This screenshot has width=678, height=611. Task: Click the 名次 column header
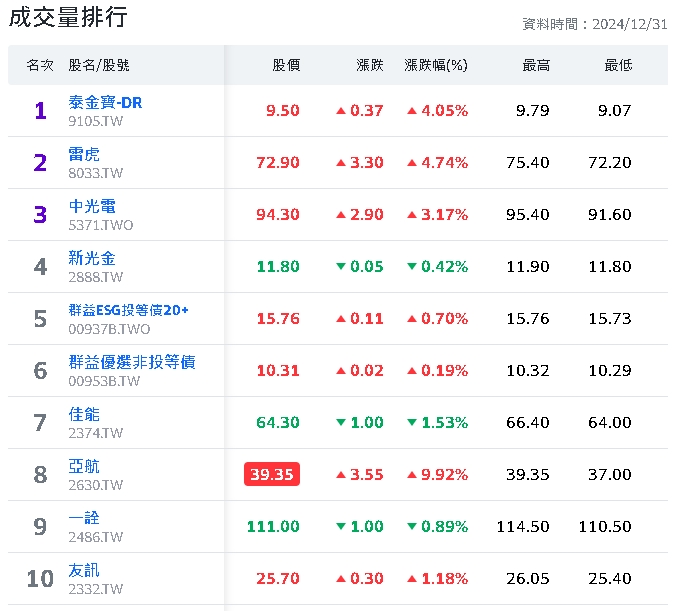40,65
